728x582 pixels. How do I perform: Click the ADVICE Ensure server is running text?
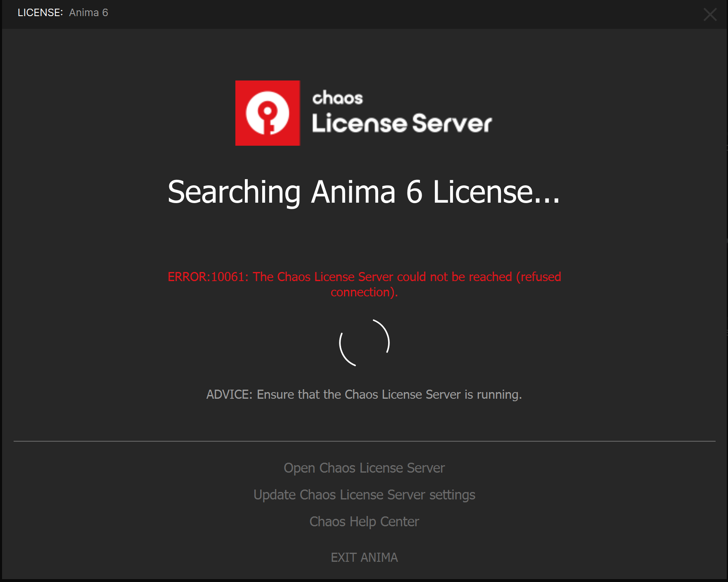pos(364,395)
